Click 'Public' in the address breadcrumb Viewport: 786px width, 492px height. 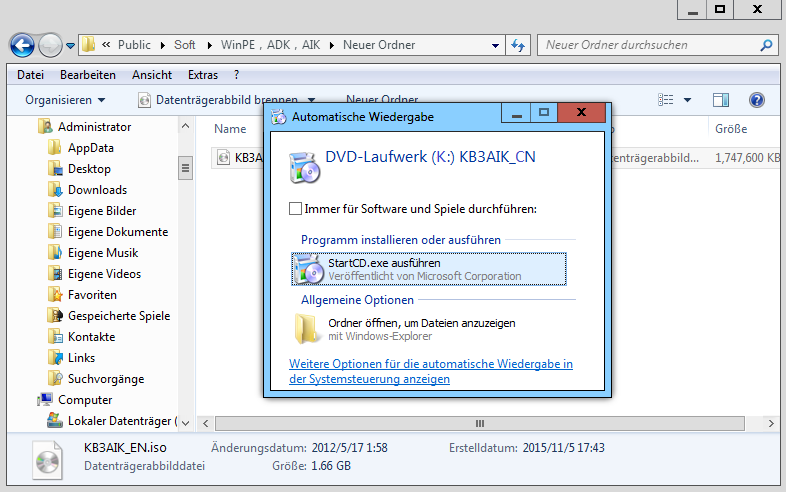coord(134,45)
